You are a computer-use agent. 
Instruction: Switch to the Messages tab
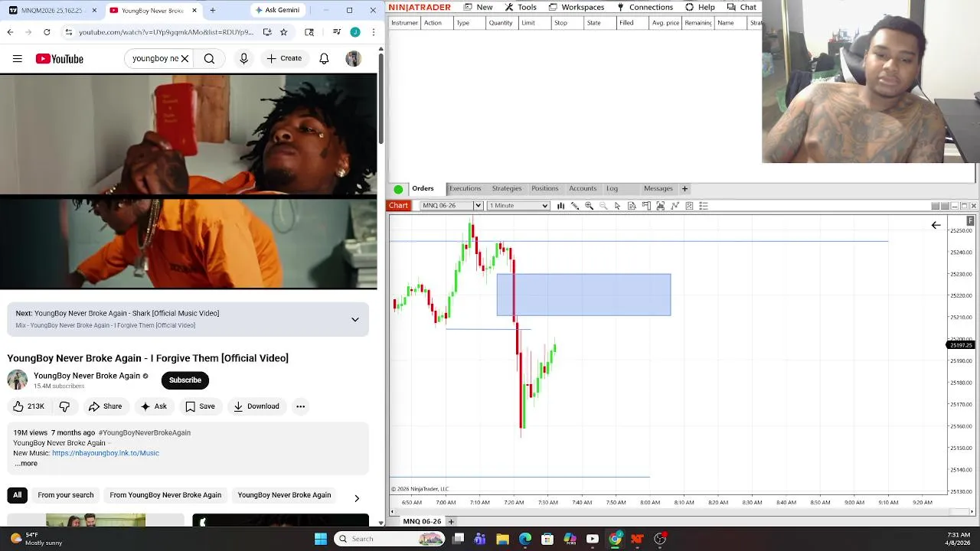pyautogui.click(x=658, y=188)
